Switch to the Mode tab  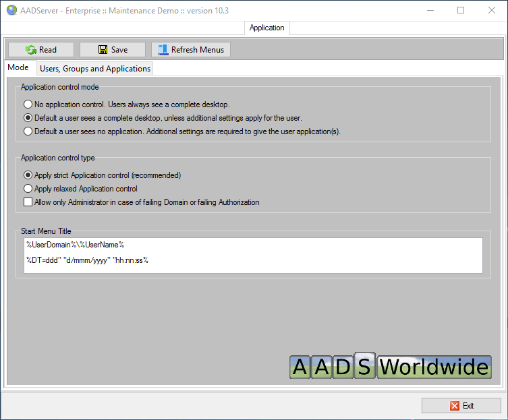[x=18, y=68]
